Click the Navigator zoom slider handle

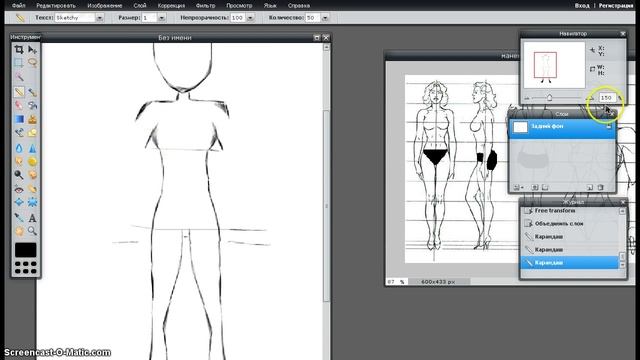click(x=549, y=98)
